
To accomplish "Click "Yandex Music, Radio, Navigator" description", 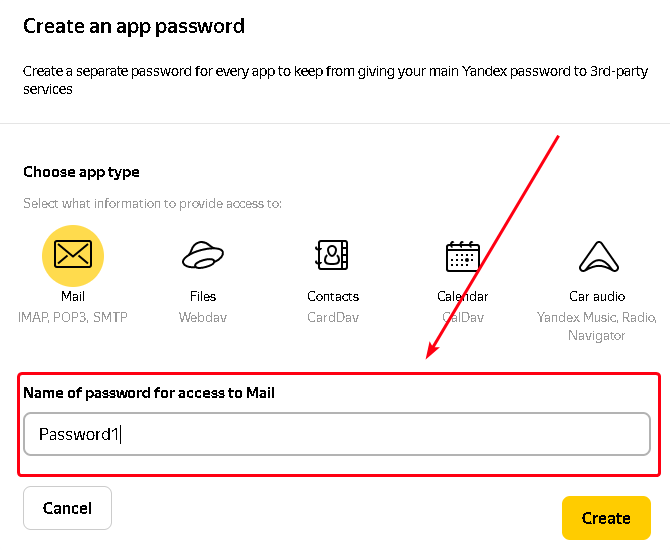I will coord(597,326).
